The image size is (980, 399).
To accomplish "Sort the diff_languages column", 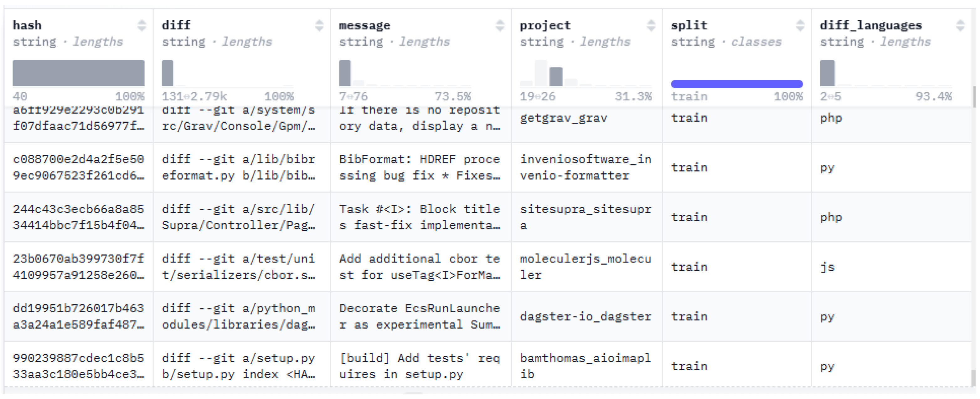I will pyautogui.click(x=960, y=25).
